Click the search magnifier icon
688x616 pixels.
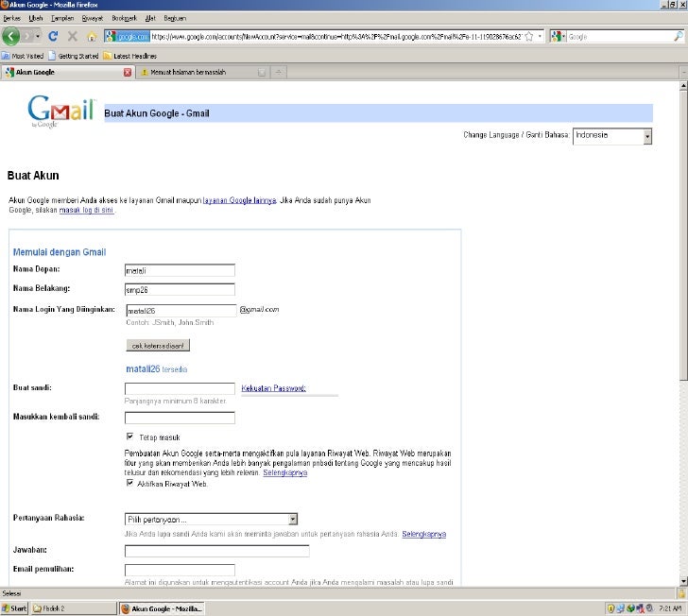click(678, 37)
